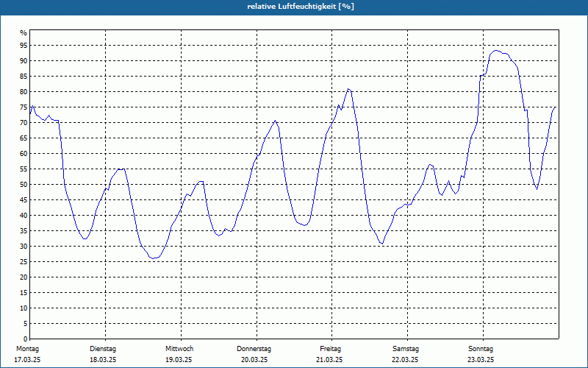Viewport: 588px width, 368px height.
Task: Click the 'Montag' day label
Action: [27, 349]
